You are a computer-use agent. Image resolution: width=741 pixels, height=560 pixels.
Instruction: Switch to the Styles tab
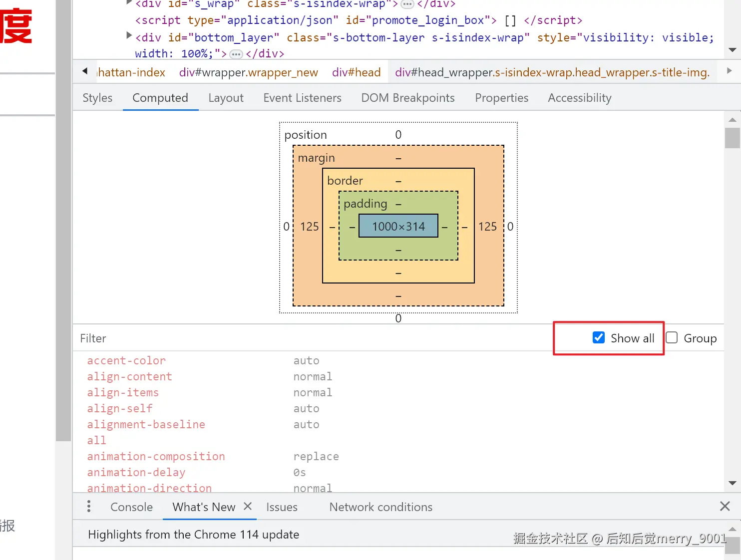tap(97, 98)
